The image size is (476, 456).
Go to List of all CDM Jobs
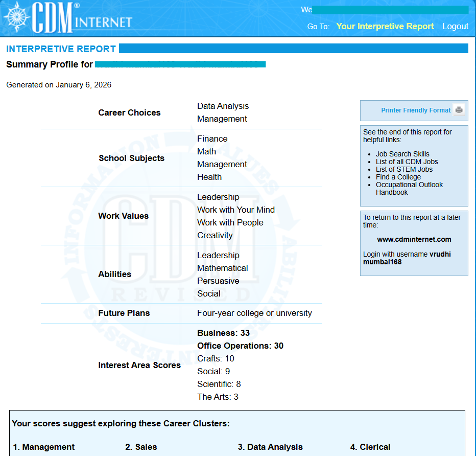pos(407,162)
